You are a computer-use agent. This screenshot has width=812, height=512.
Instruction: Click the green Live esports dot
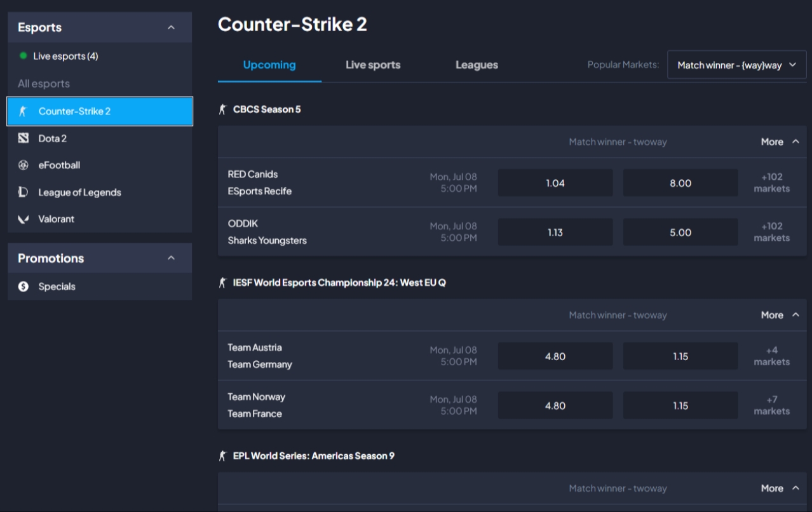[x=24, y=56]
